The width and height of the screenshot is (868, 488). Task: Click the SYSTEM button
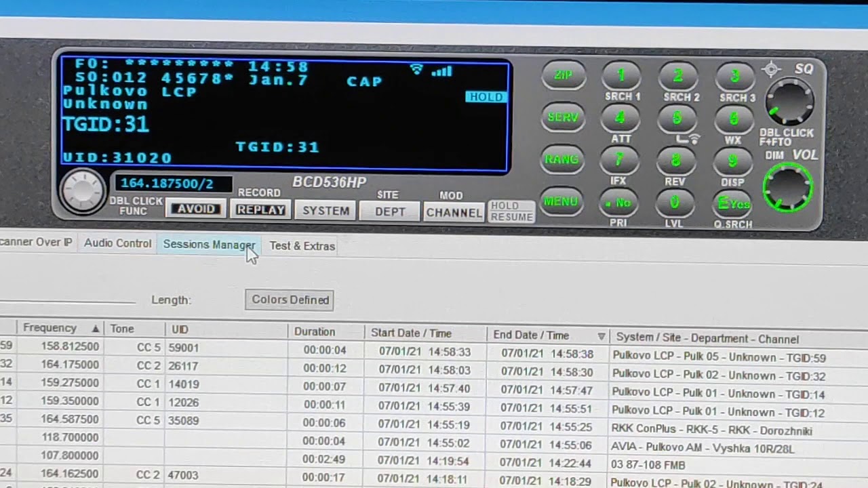(325, 211)
